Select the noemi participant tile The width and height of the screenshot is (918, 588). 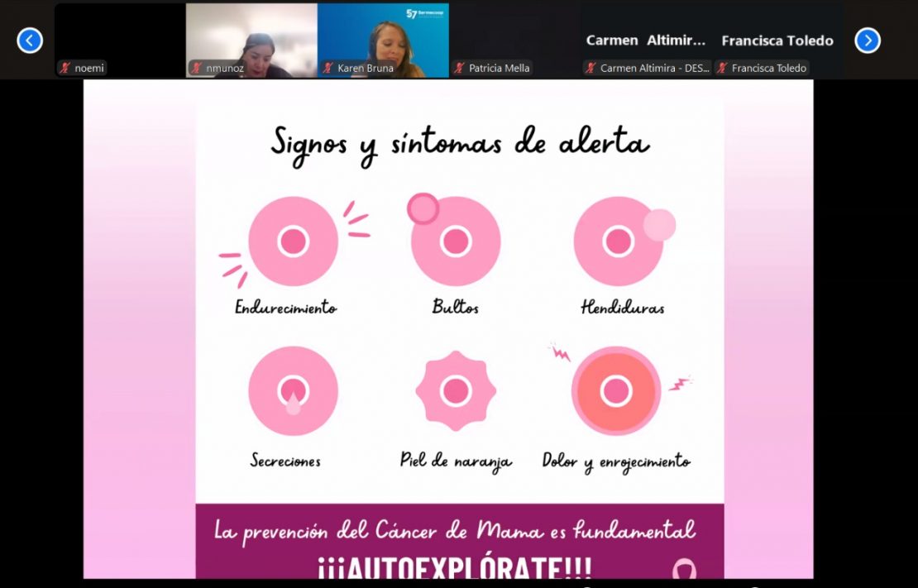pos(120,37)
